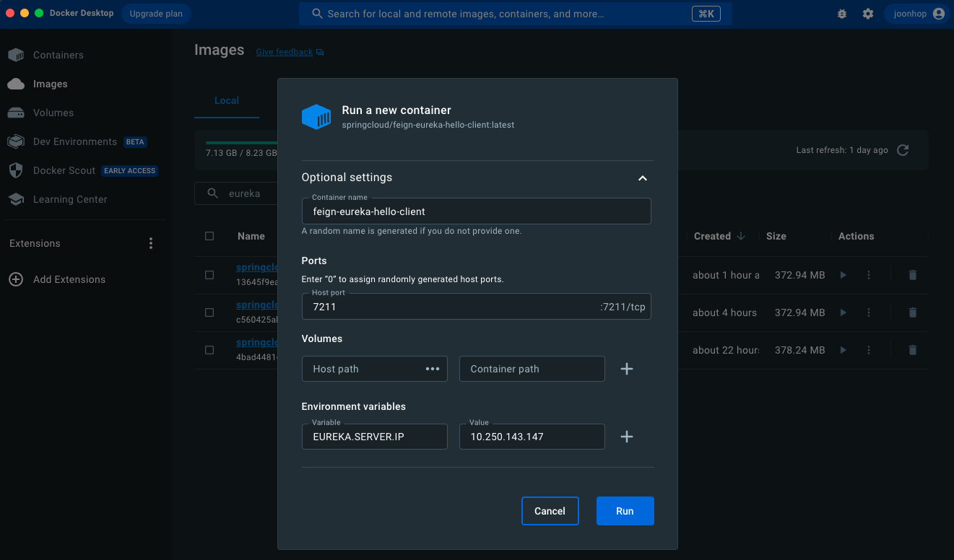This screenshot has height=560, width=954.
Task: Click the Size column header
Action: click(776, 236)
